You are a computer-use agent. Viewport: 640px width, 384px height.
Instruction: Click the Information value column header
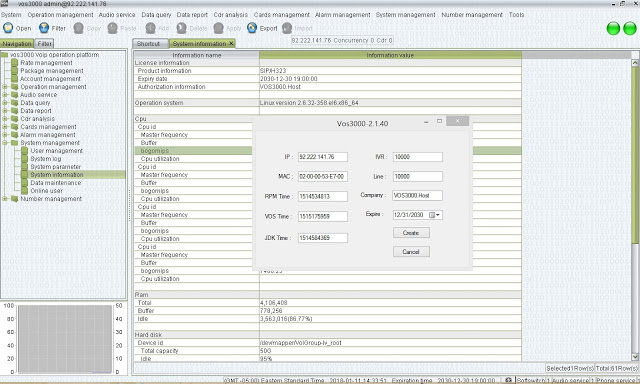[390, 55]
